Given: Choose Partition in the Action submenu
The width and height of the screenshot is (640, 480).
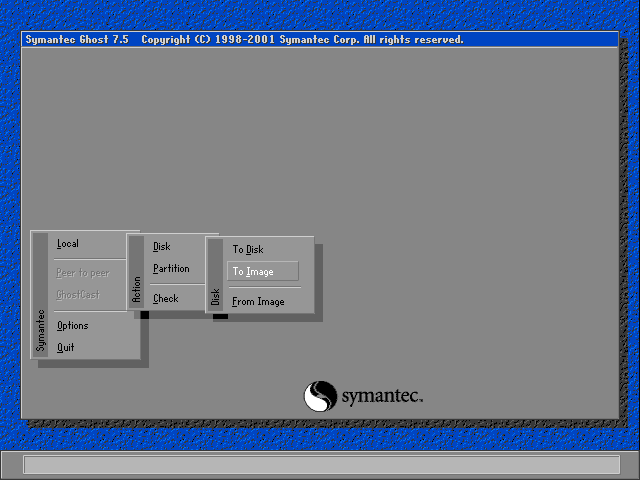Looking at the screenshot, I should pyautogui.click(x=171, y=269).
